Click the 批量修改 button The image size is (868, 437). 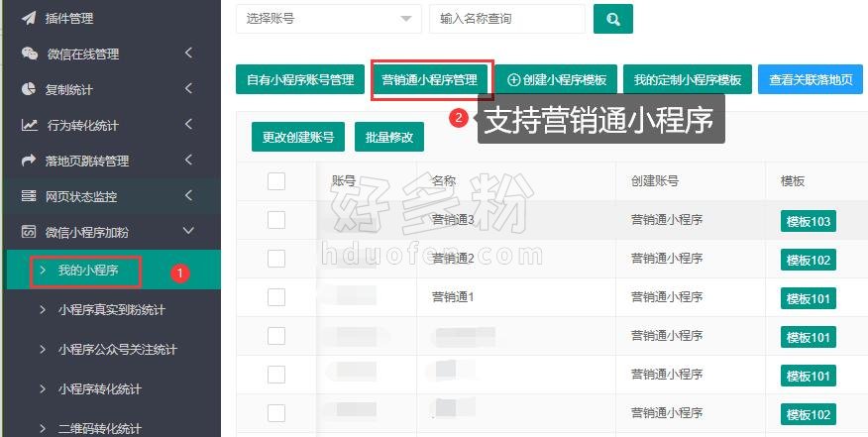coord(389,137)
